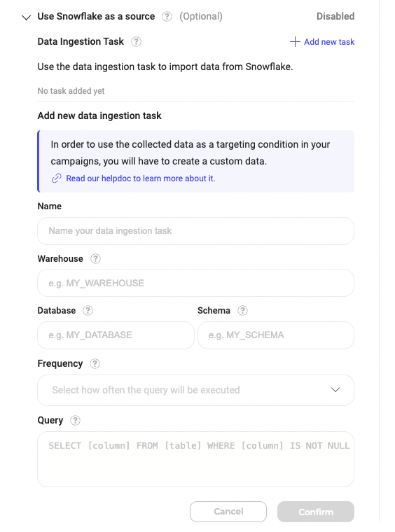Click the Frequency dropdown chevron arrow
Image resolution: width=395 pixels, height=532 pixels.
click(x=335, y=390)
